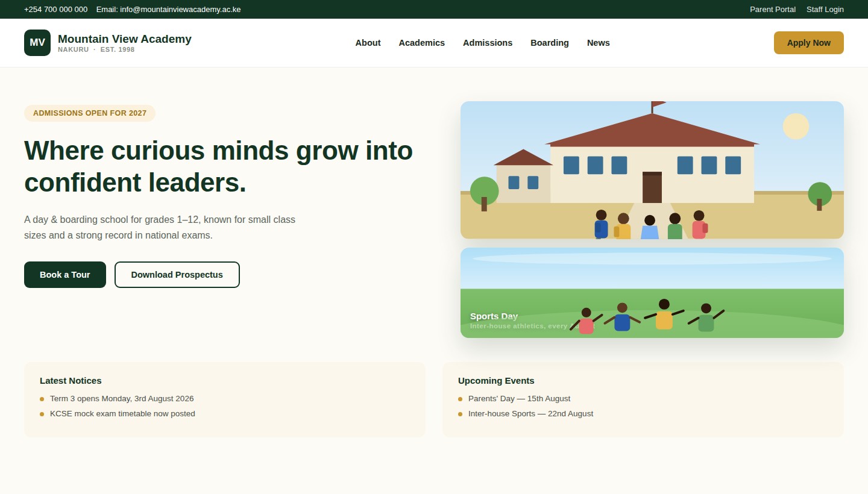Click the Nakuru Est. 1998 tagline
Viewport: 868px width, 494px height.
pyautogui.click(x=96, y=49)
